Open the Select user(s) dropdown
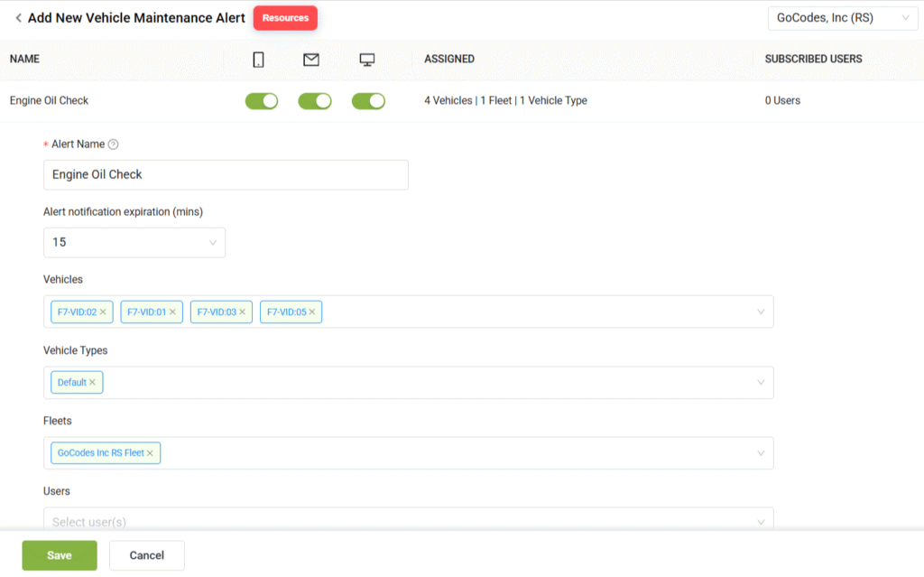924x577 pixels. pos(409,519)
